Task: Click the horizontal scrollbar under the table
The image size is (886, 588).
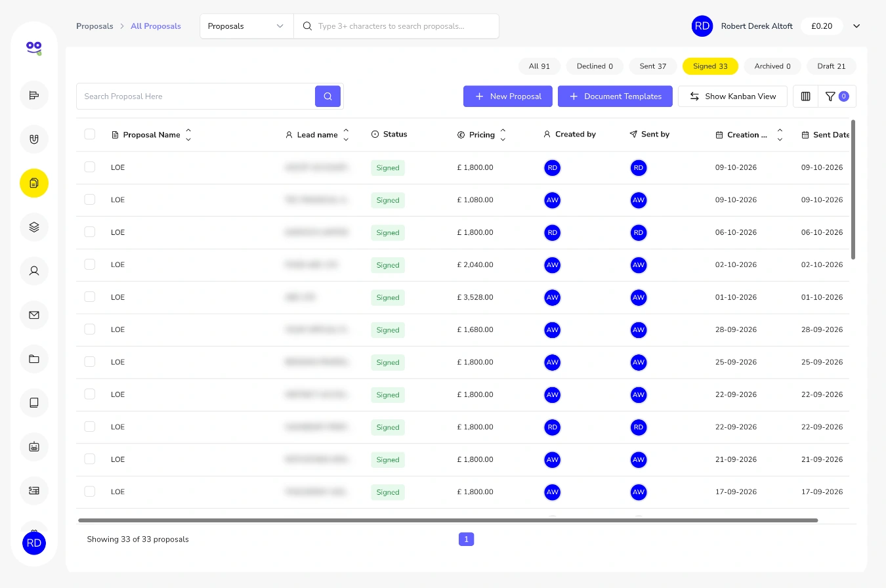Action: point(448,520)
